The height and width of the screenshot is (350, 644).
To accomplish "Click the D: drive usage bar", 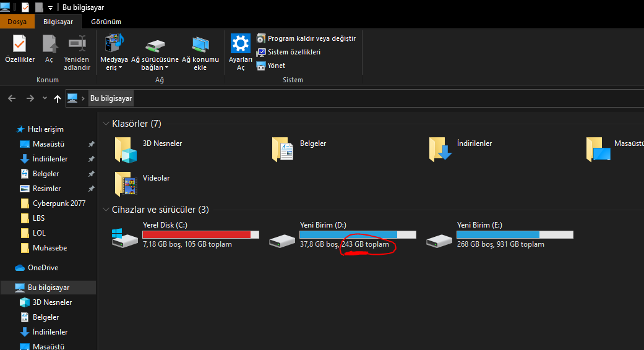I will point(358,235).
